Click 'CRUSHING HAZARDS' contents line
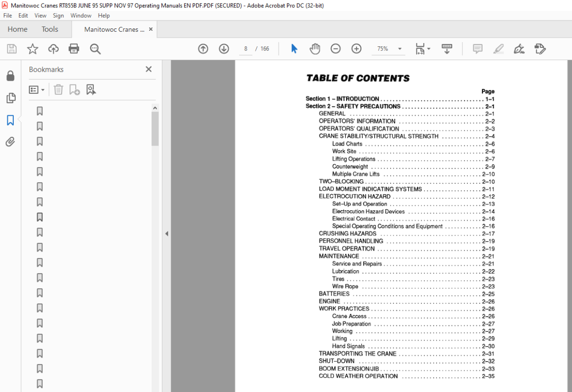 [407, 234]
